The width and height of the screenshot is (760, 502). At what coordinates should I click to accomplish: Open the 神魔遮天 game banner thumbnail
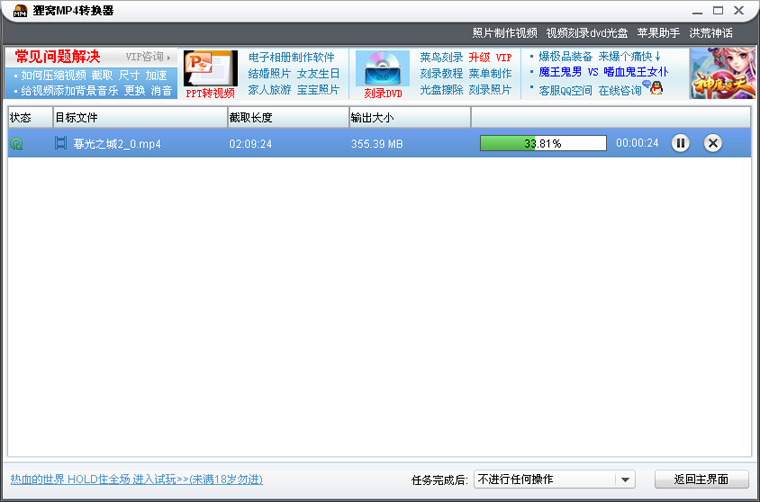click(722, 73)
